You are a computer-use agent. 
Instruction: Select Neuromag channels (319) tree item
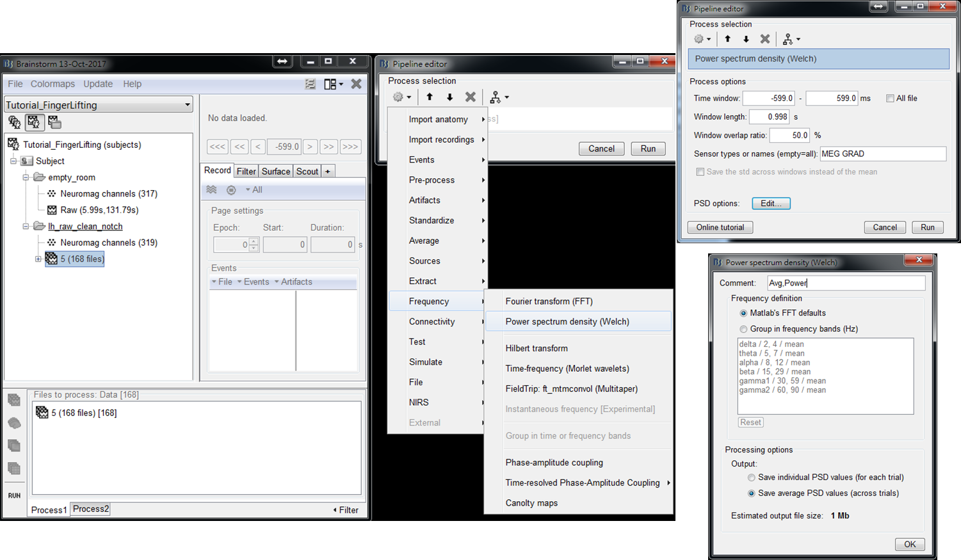click(109, 243)
